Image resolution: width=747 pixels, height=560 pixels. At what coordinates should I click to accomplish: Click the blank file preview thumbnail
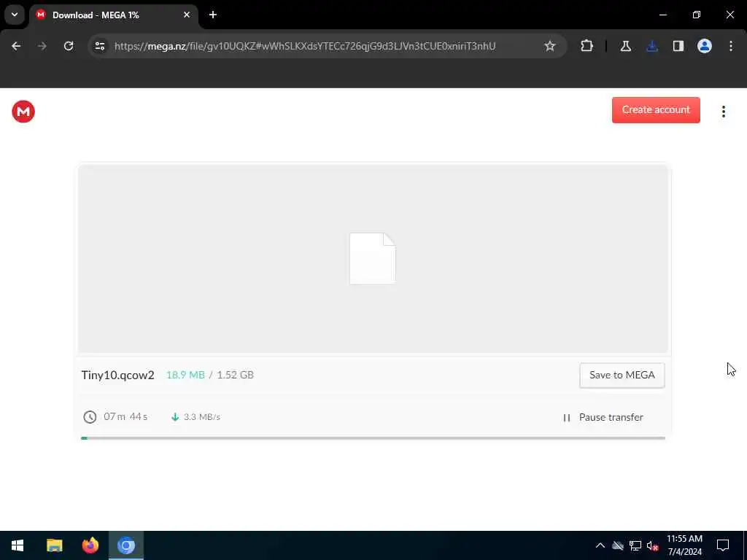pyautogui.click(x=373, y=259)
